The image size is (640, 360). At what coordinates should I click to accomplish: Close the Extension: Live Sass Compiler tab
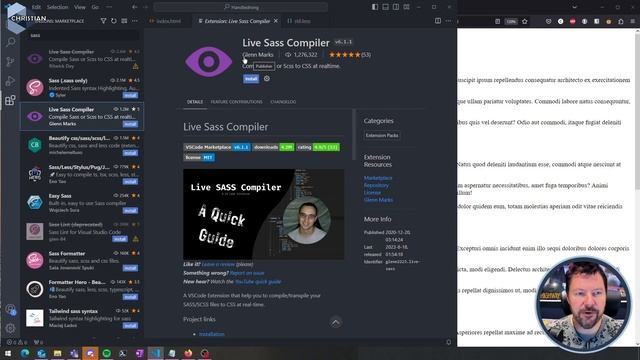[276, 21]
